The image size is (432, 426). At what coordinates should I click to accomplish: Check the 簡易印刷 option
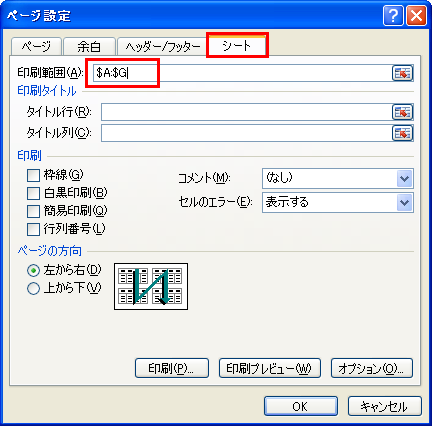coord(33,211)
